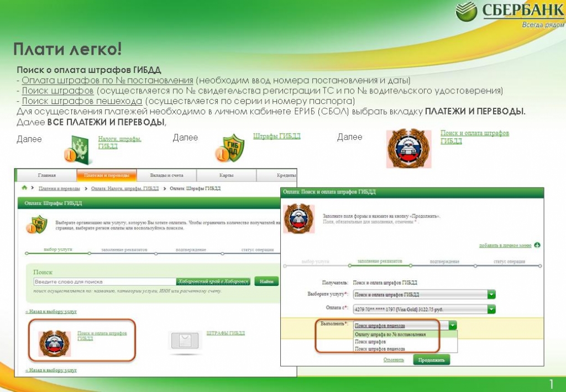Click the Отменить link
566x392 pixels.
click(394, 360)
